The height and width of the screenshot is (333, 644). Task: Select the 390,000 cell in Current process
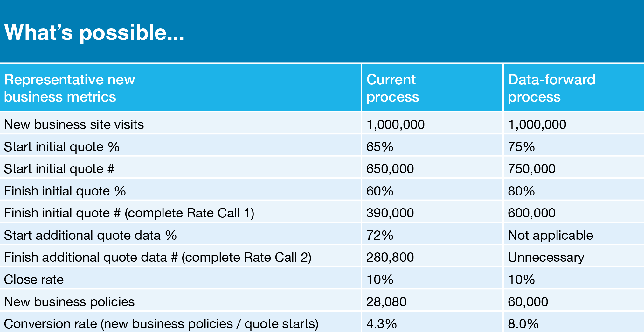pos(390,213)
